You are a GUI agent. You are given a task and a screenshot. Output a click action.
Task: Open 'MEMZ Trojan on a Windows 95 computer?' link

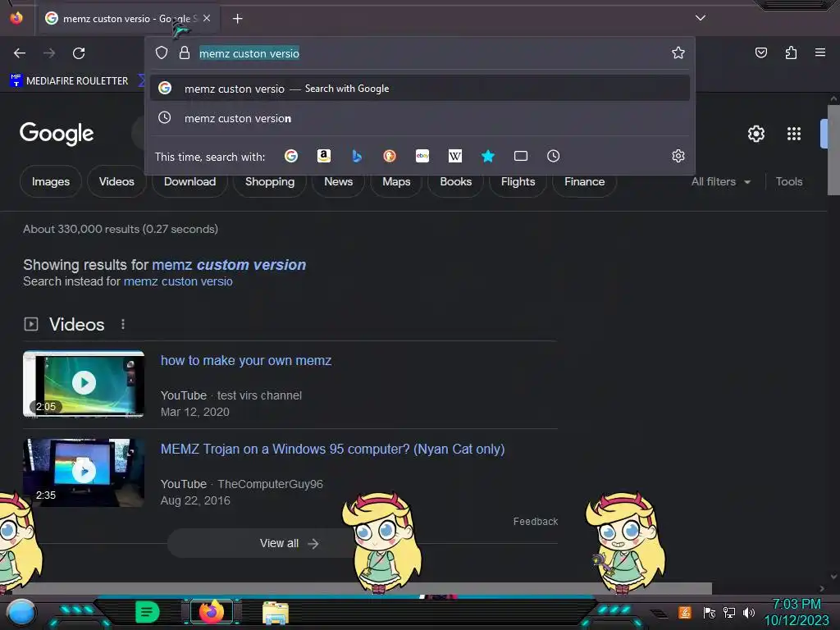click(x=333, y=449)
